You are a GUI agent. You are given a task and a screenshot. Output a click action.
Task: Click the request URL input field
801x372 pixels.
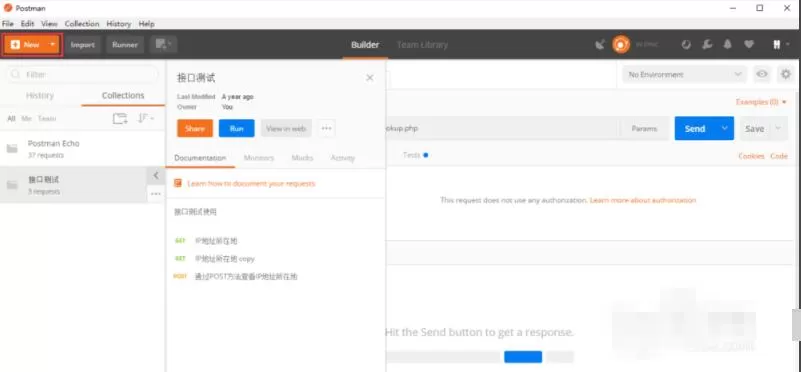coord(503,128)
